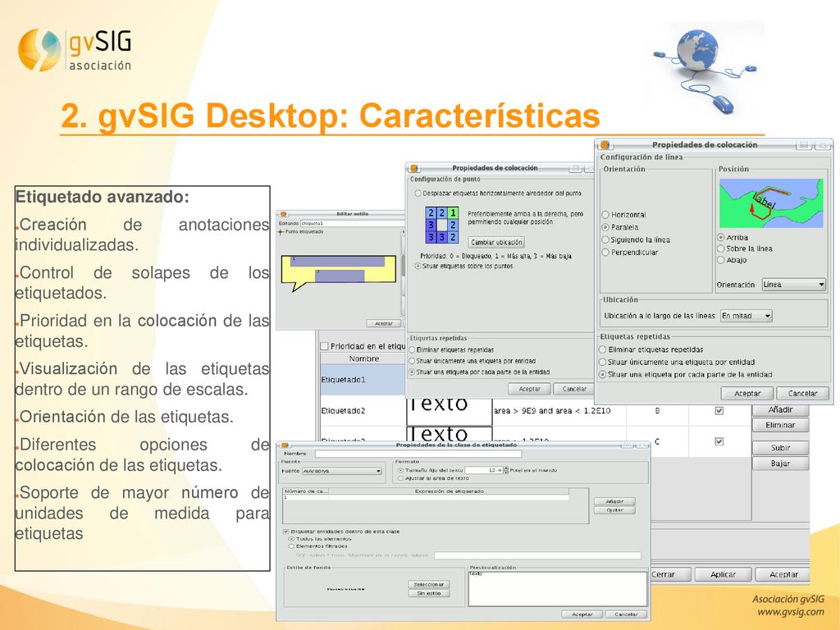Click orange icon of point Propiedades de colocación dialog
The image size is (840, 630).
414,168
